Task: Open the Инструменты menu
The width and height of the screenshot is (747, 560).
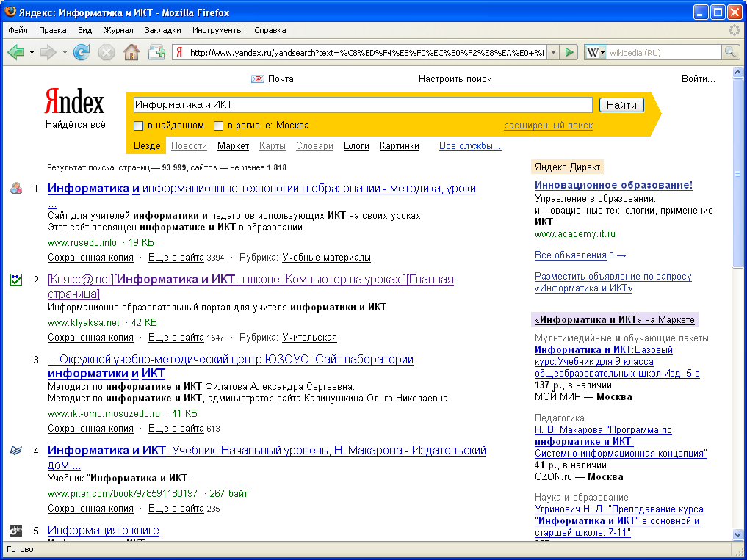Action: click(217, 30)
